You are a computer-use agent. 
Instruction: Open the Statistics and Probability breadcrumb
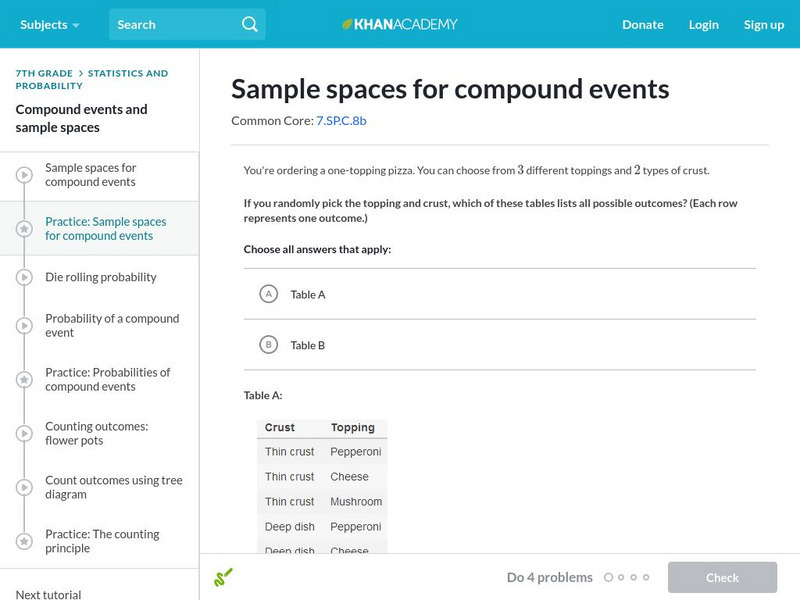(127, 73)
